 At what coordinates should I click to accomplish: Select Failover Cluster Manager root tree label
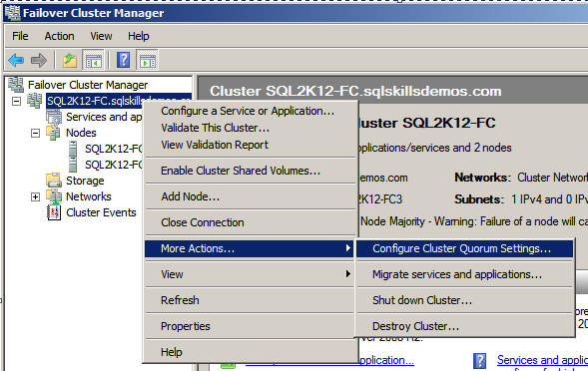pos(88,85)
